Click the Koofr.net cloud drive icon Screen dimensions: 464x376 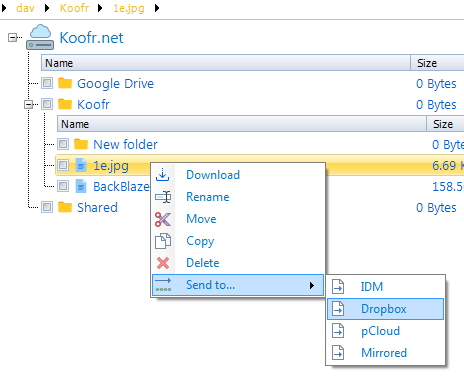point(40,37)
